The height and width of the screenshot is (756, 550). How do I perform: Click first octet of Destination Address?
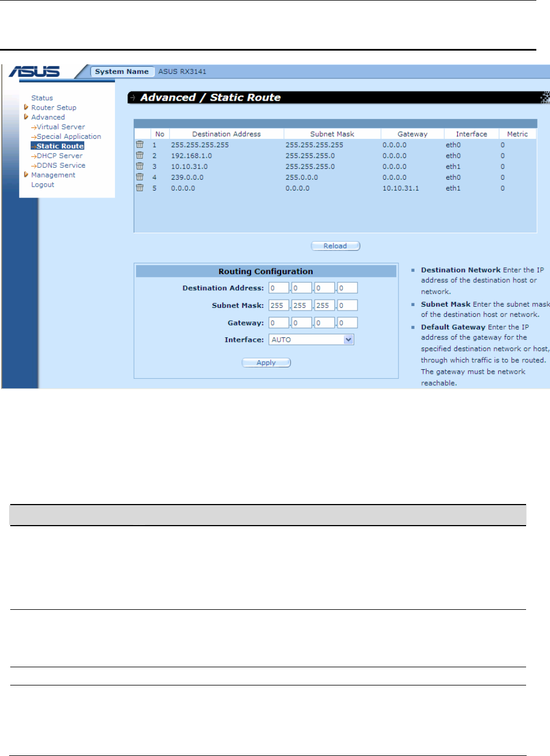click(279, 288)
